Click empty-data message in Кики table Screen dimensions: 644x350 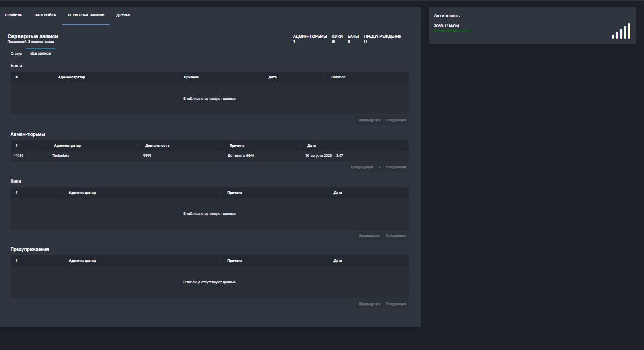(209, 214)
